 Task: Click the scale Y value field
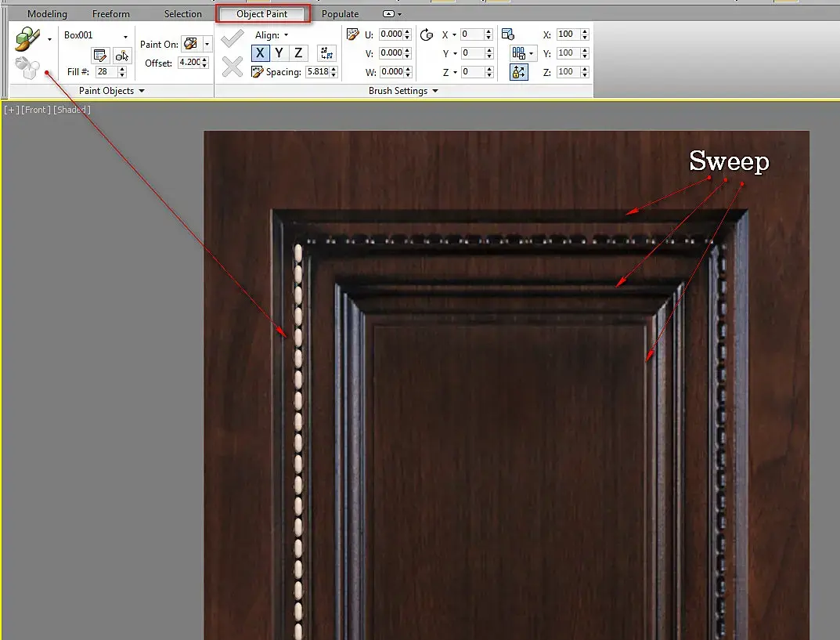click(568, 53)
